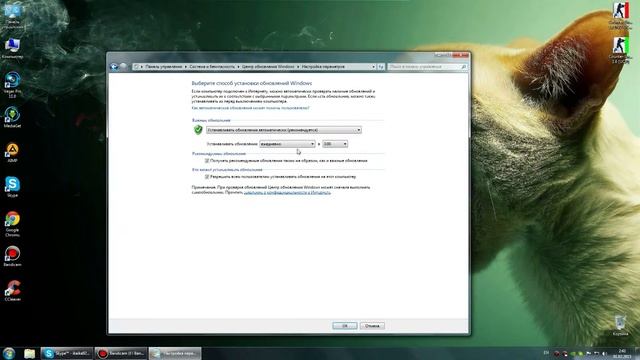Open the important updates install method dropdown
Viewport: 640px width, 360px height.
(284, 130)
